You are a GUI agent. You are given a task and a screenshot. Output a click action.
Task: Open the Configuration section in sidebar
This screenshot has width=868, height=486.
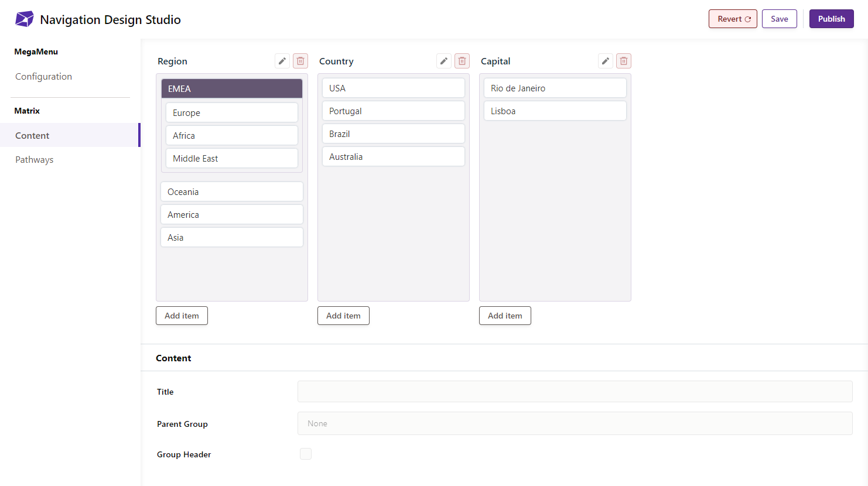[x=70, y=77]
